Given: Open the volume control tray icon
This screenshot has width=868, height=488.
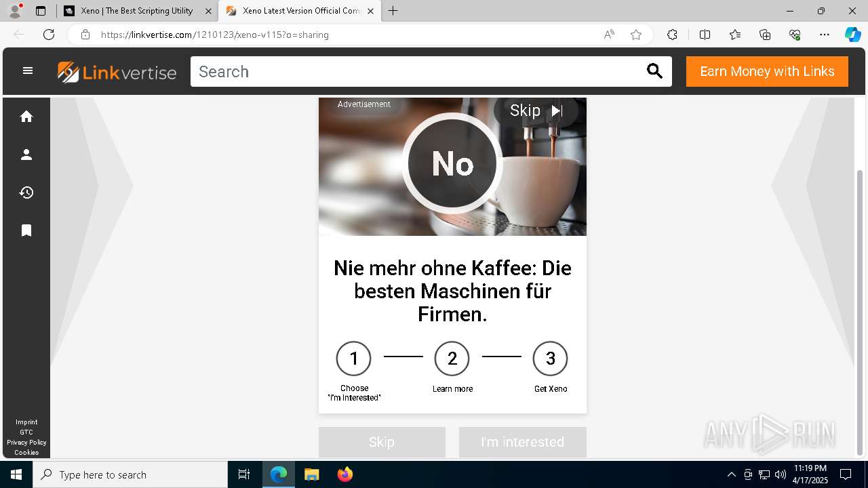Looking at the screenshot, I should tap(781, 474).
